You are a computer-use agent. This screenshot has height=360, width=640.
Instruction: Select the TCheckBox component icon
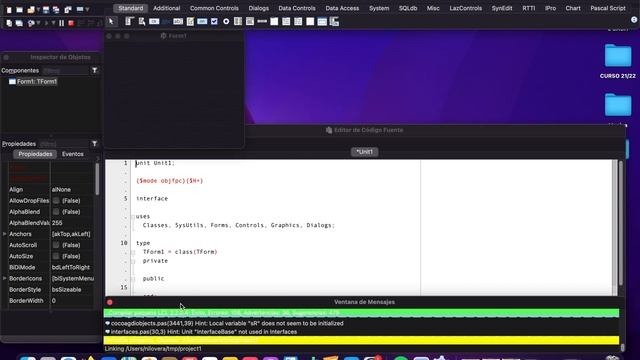tap(214, 22)
